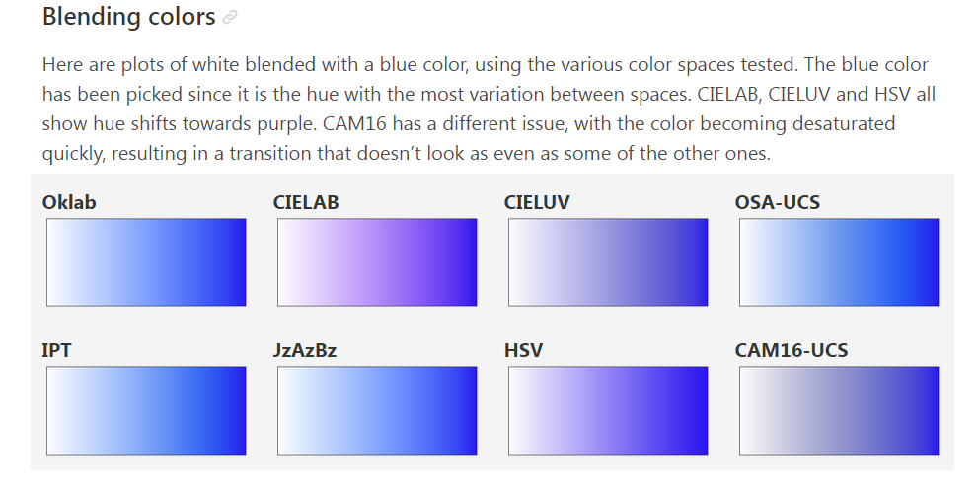Click the CIELUV gradient swatch
This screenshot has width=980, height=495.
pos(608,262)
